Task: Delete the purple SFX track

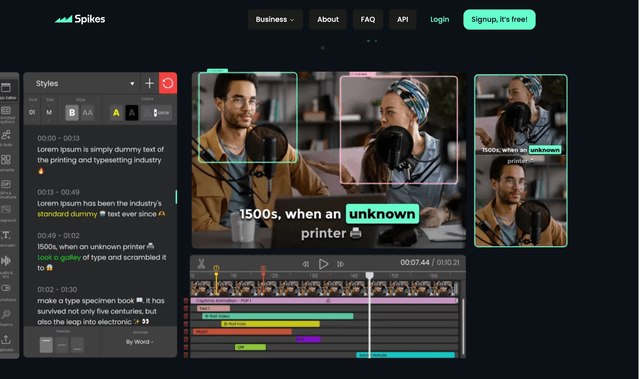Action: click(x=186, y=339)
